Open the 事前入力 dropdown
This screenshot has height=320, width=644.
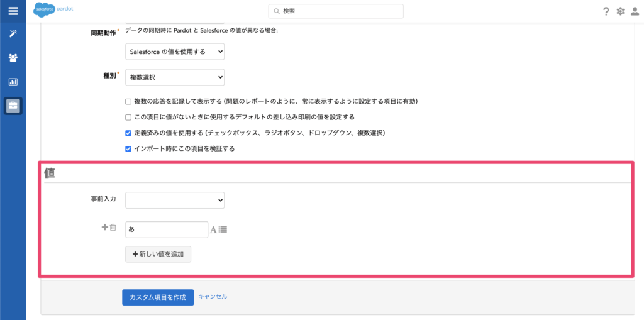[x=175, y=200]
